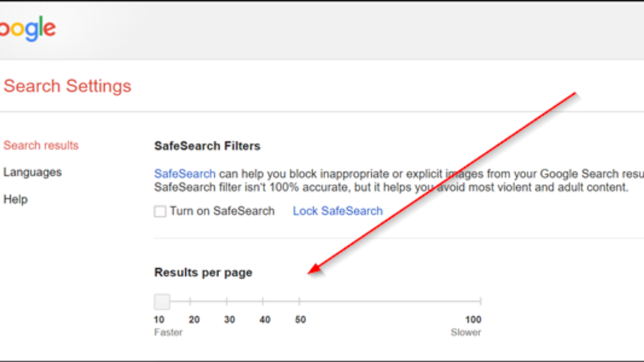This screenshot has height=362, width=644.
Task: Choose the 40 tick on the slider
Action: (263, 302)
